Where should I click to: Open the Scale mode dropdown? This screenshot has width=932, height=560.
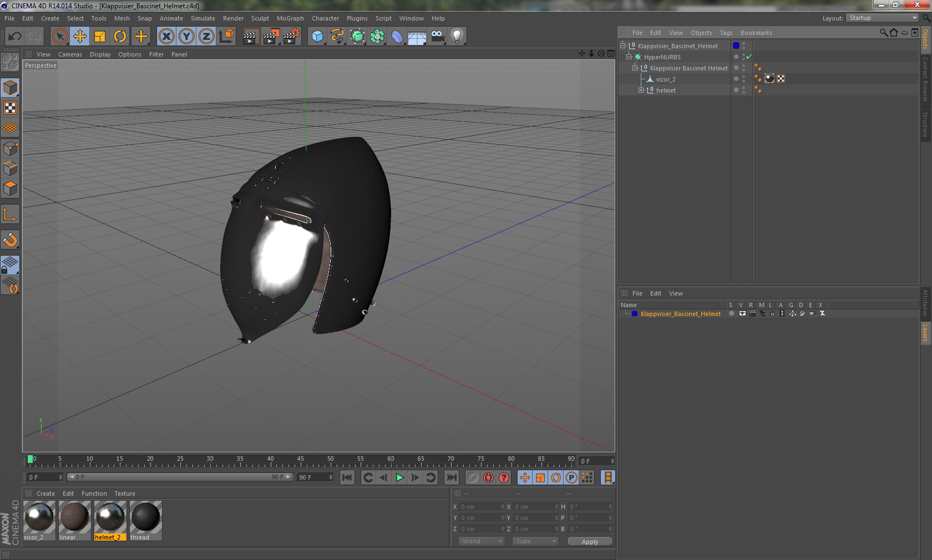point(535,541)
